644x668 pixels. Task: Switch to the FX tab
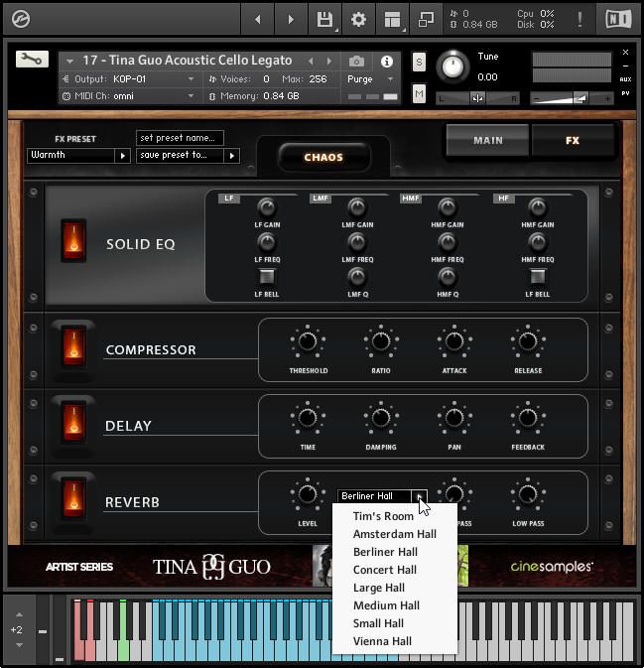pos(572,140)
